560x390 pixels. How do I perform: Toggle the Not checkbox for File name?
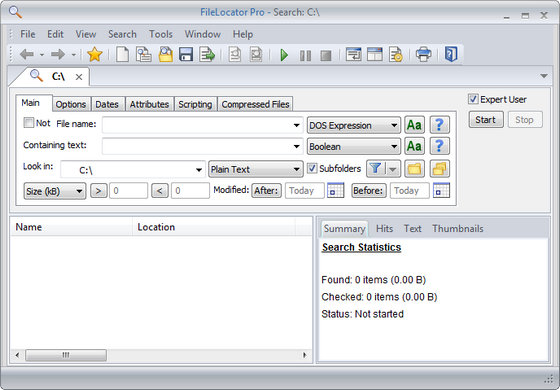point(28,123)
